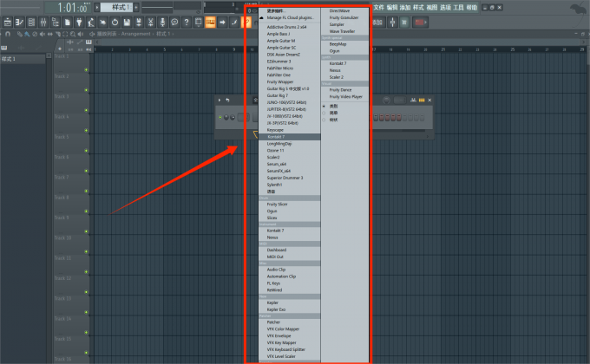Click the 样式 1 pattern in picker panel
The image size is (590, 364).
23,59
